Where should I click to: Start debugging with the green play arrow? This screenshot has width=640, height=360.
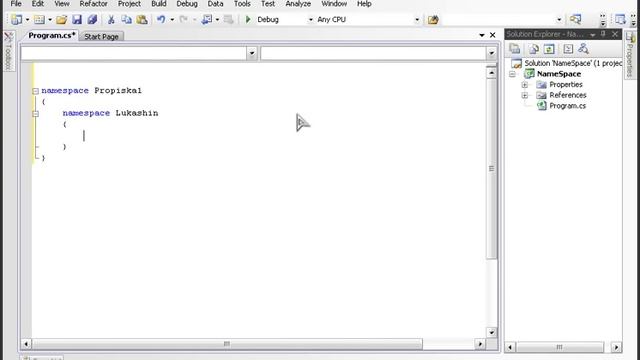248,19
